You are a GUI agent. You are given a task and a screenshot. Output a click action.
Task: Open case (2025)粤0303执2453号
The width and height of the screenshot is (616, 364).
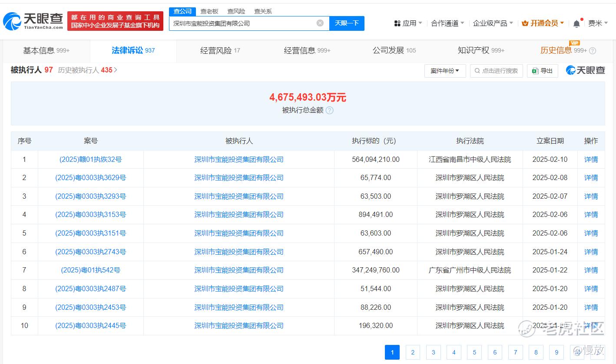[x=90, y=308]
